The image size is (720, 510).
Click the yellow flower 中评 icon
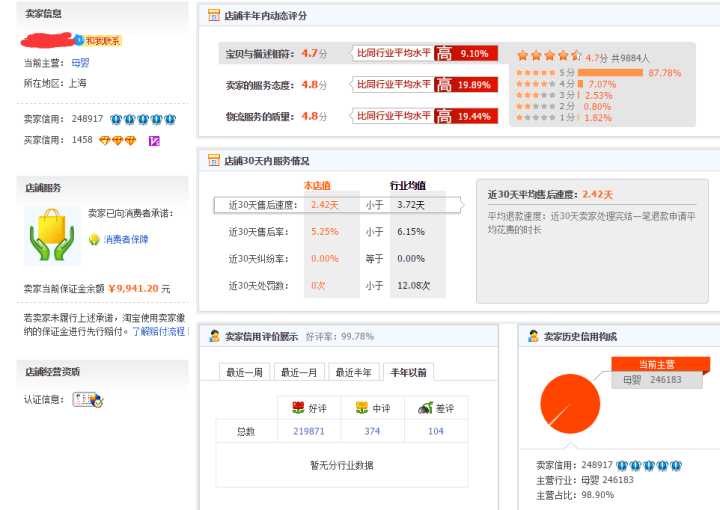pyautogui.click(x=361, y=408)
